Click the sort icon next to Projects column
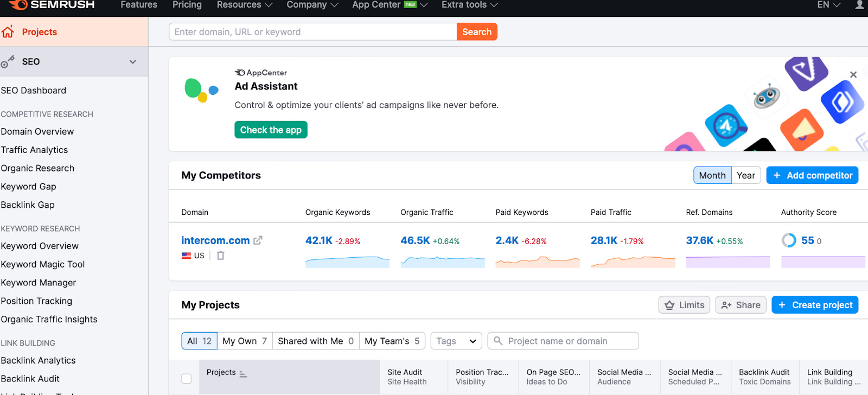The height and width of the screenshot is (395, 868). pyautogui.click(x=243, y=374)
